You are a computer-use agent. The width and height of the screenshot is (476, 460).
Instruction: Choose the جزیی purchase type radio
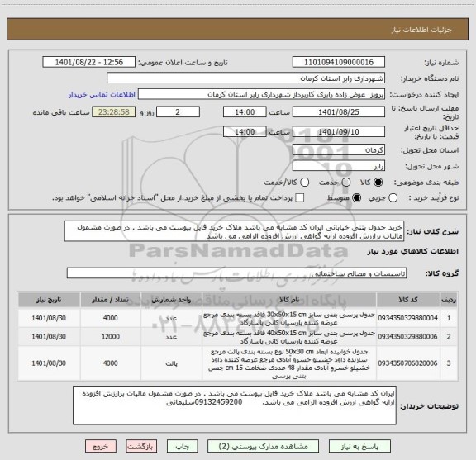coord(393,198)
